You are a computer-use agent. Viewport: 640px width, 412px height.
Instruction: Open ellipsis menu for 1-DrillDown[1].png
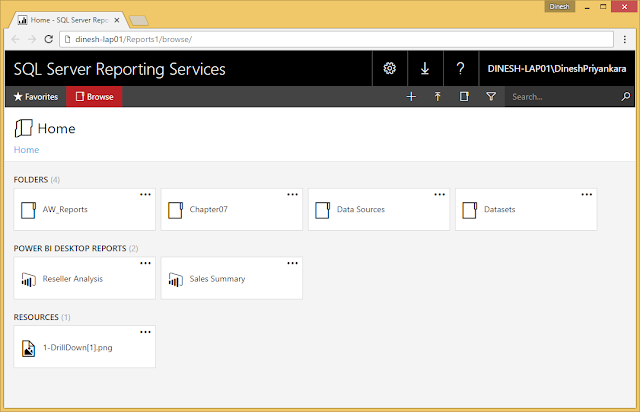pyautogui.click(x=145, y=332)
